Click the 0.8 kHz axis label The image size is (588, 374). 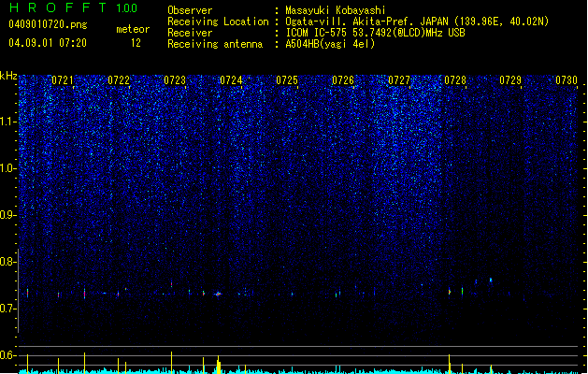pyautogui.click(x=8, y=262)
